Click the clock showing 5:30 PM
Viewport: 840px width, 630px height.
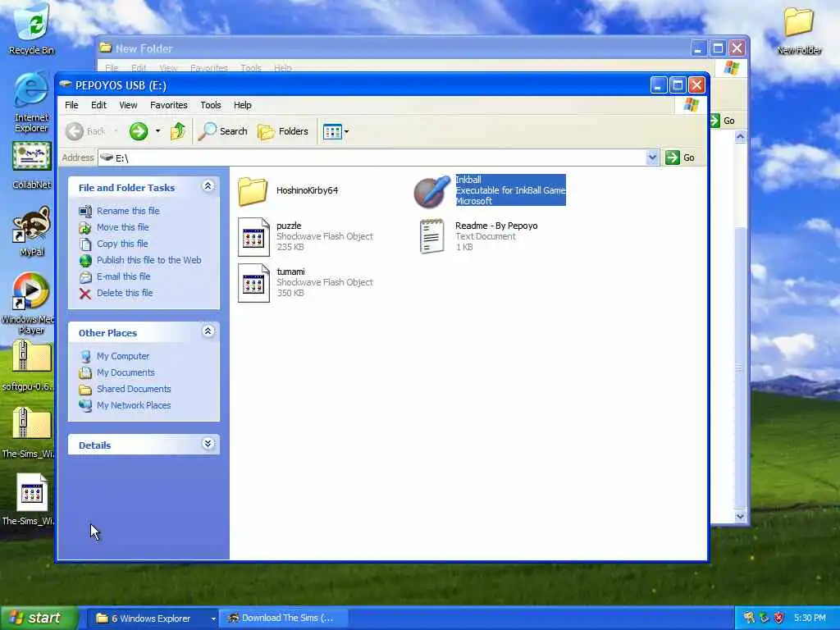coord(810,619)
